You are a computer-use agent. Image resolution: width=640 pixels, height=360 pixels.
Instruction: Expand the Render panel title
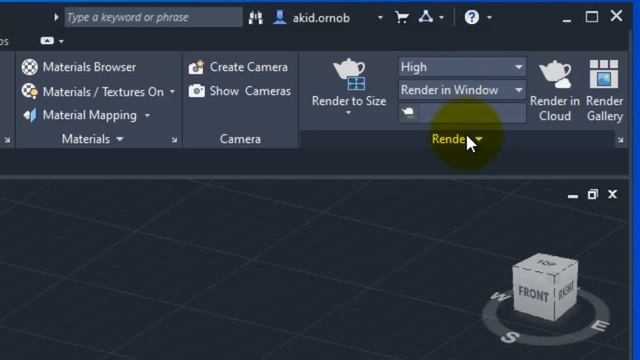coord(457,139)
